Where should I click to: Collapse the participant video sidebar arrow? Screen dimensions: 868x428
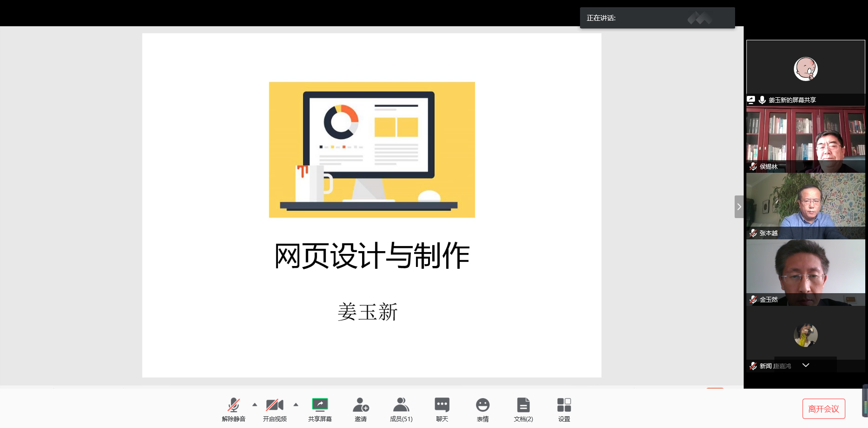(x=739, y=207)
